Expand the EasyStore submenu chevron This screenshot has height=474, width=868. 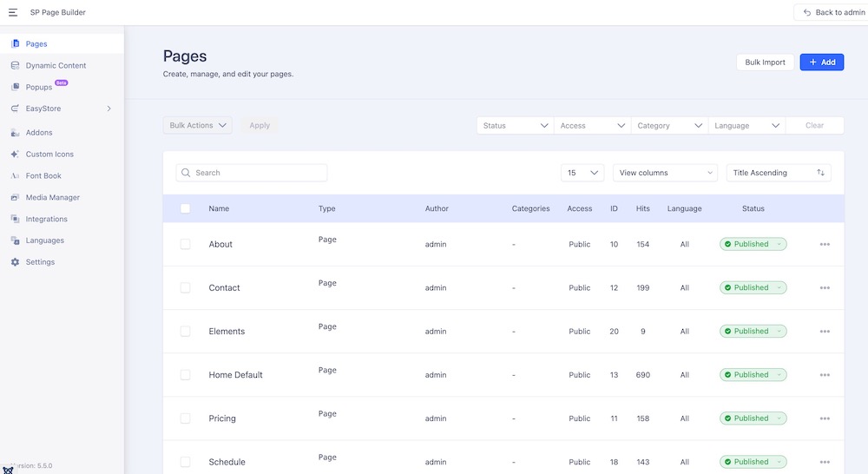[x=108, y=109]
